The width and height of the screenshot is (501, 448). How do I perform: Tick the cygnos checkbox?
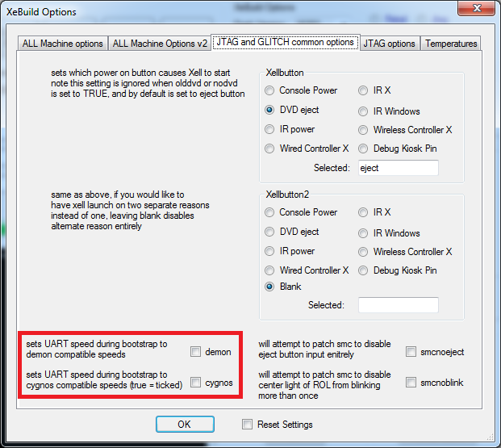coord(196,383)
